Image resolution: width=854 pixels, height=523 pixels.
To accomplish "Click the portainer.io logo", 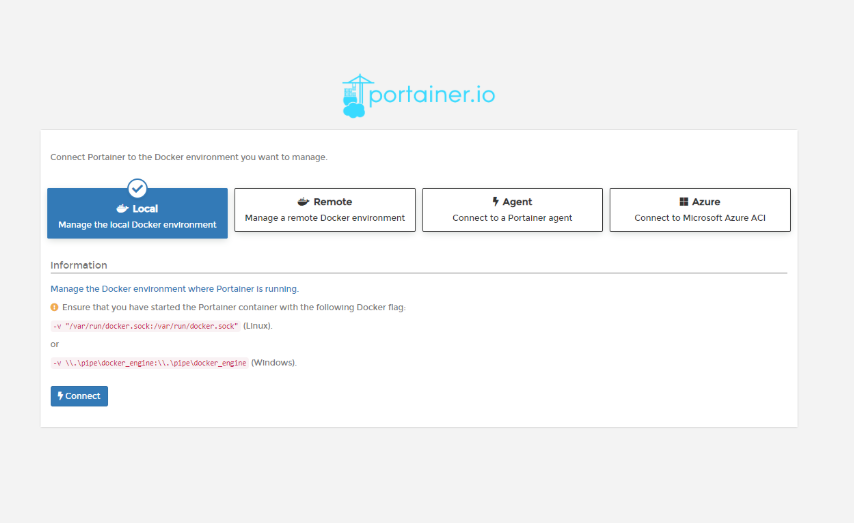I will click(418, 96).
